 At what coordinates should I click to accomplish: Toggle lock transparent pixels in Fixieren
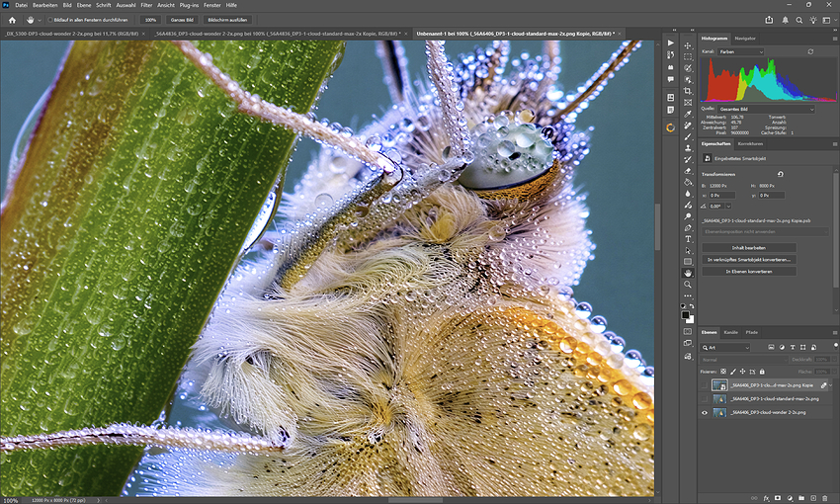coord(723,372)
